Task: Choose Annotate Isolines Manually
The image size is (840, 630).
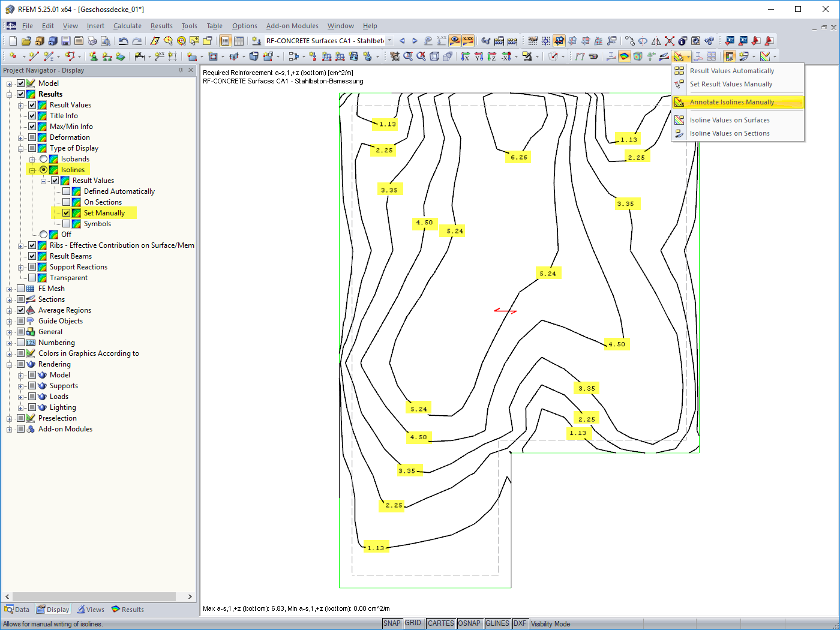Action: tap(738, 102)
